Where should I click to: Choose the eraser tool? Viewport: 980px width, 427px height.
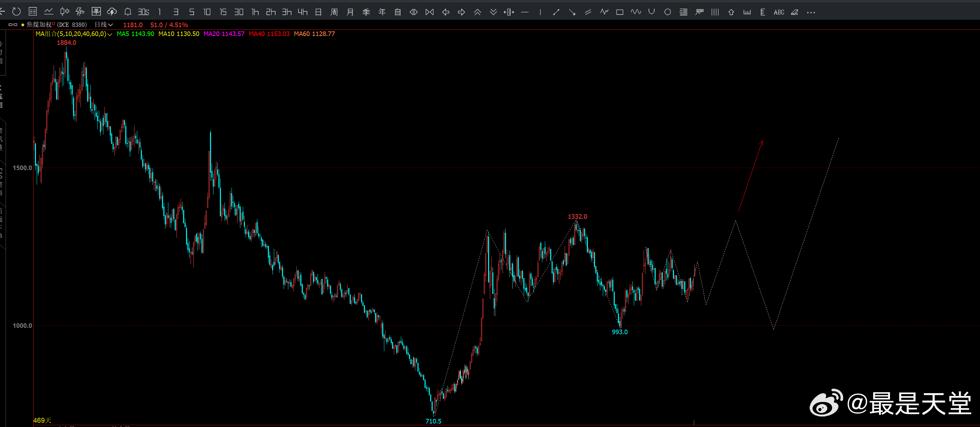(x=794, y=12)
